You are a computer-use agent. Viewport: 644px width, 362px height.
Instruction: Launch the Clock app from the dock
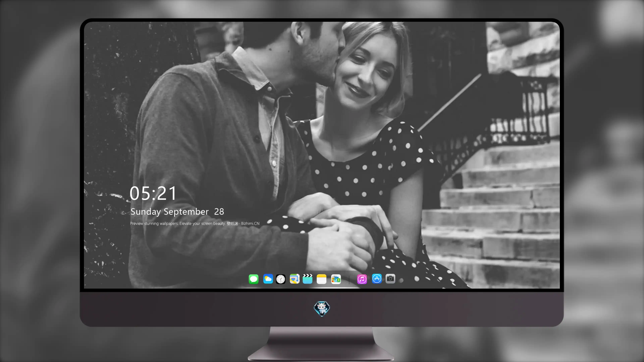point(281,279)
